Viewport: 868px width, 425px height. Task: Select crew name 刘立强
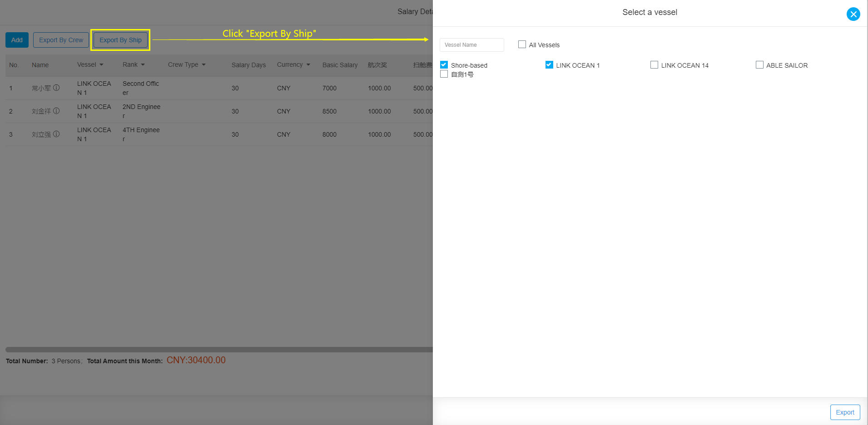41,134
